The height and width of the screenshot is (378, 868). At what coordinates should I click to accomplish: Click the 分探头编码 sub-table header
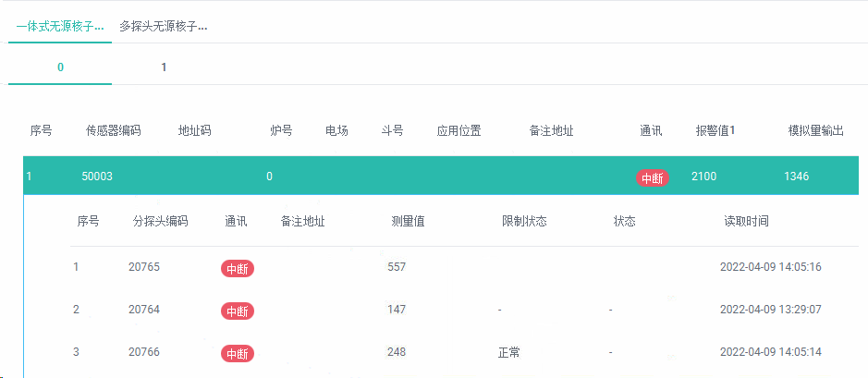coord(161,222)
